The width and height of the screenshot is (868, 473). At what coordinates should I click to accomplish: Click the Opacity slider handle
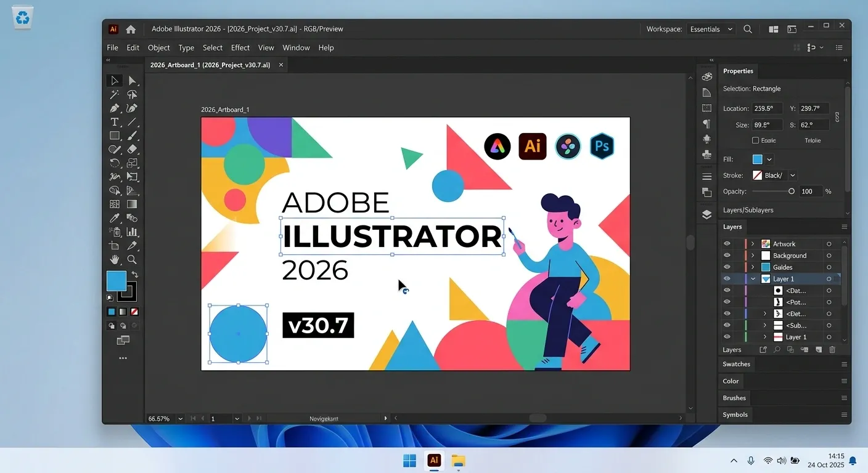792,192
